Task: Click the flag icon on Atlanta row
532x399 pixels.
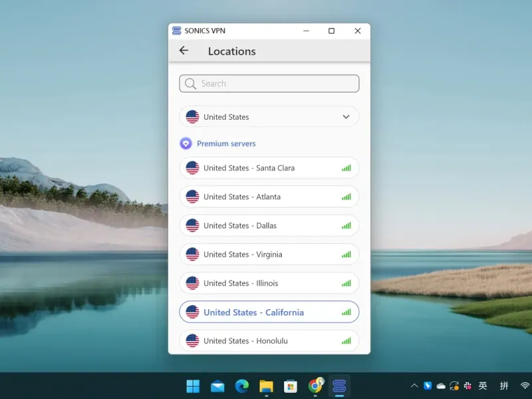Action: (192, 197)
